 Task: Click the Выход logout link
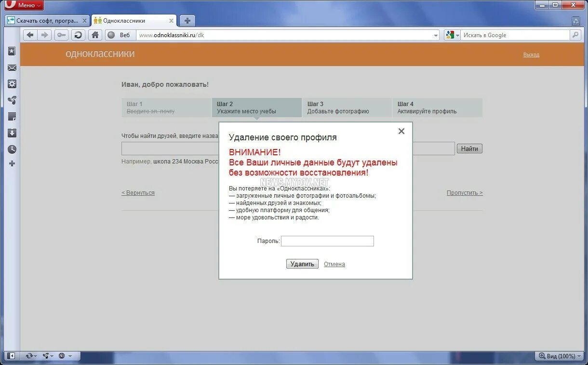pos(531,54)
